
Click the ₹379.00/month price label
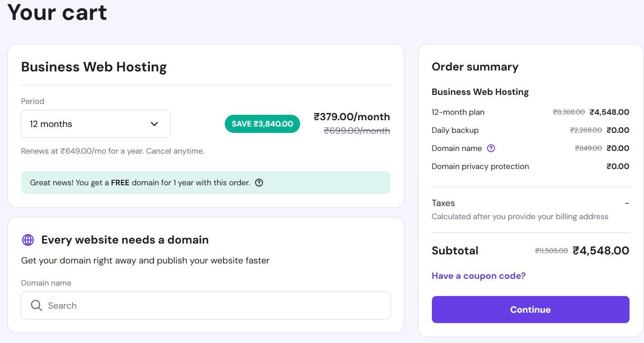click(352, 117)
